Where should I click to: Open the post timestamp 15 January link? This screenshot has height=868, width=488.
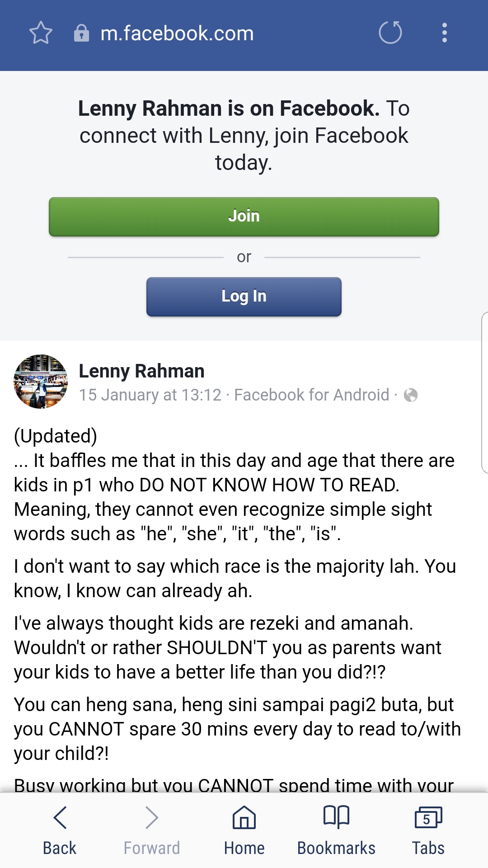tap(150, 395)
